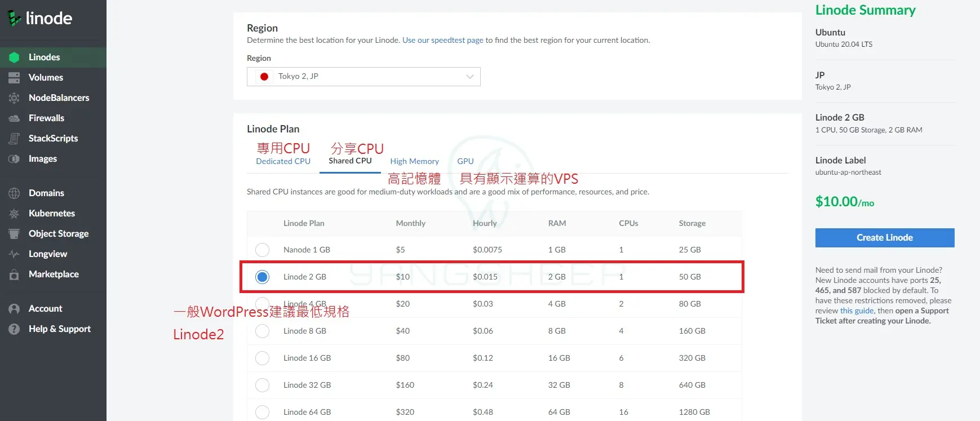Click the Domains globe icon

pyautogui.click(x=14, y=193)
